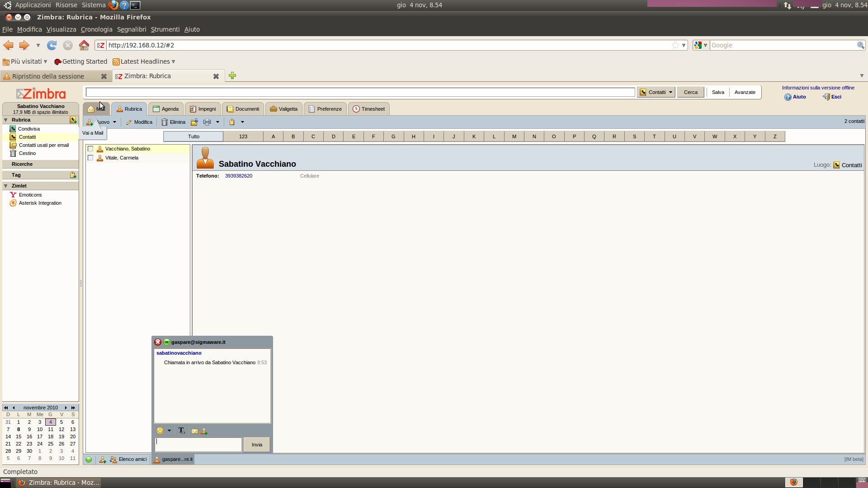The width and height of the screenshot is (868, 488).
Task: Tick the checkbox for Vacchiano, Sabatino
Action: point(90,149)
